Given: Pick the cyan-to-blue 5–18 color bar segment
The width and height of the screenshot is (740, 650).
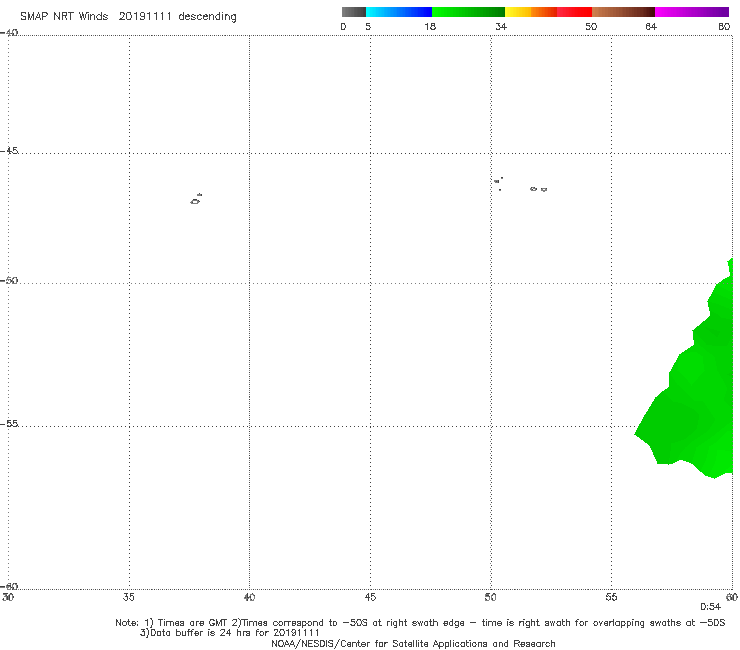Looking at the screenshot, I should point(399,12).
